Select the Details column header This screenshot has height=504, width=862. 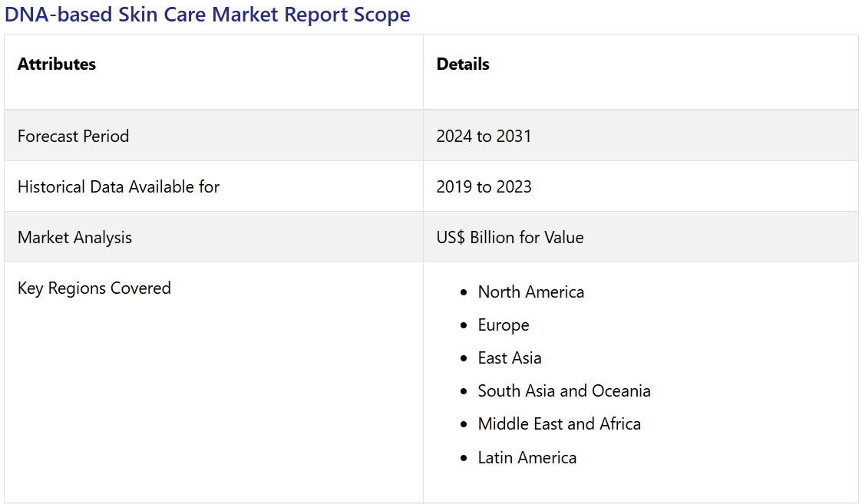(x=463, y=64)
